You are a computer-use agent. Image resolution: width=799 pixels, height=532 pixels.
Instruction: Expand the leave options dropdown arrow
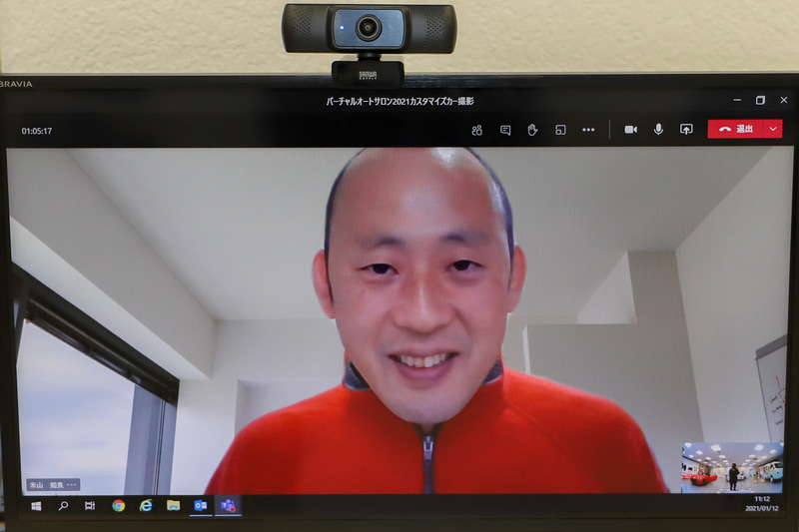tap(773, 129)
